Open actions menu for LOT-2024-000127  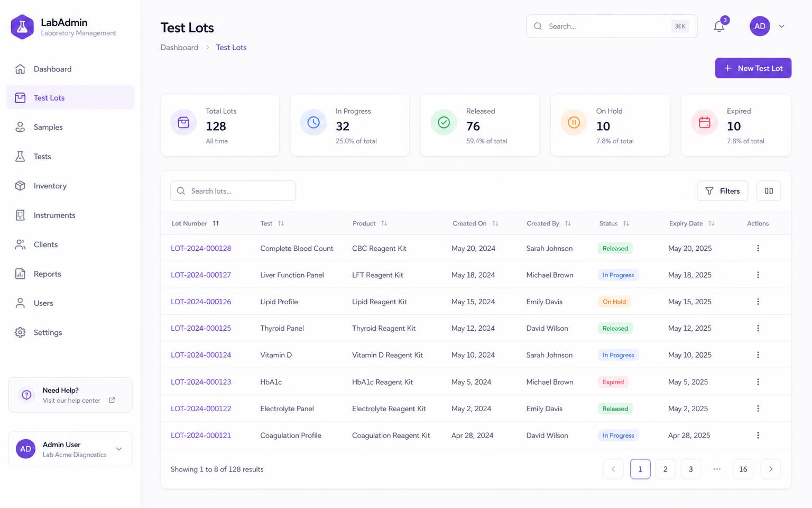(x=758, y=275)
